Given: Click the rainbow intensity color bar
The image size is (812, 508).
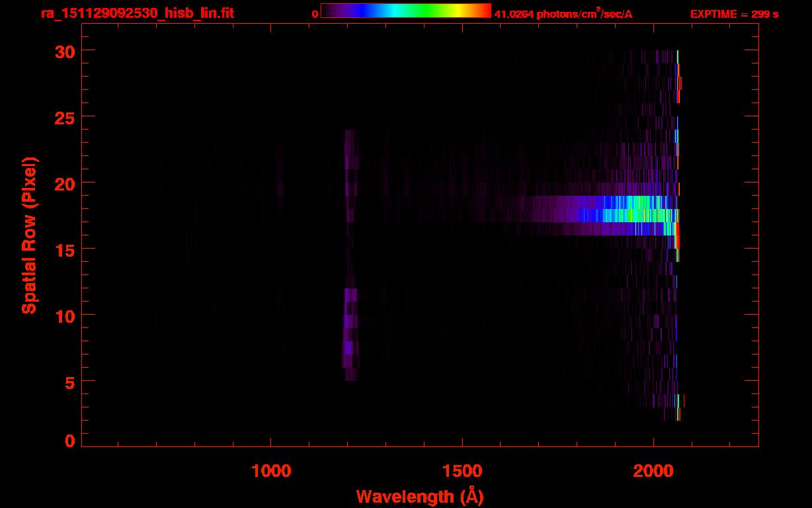Looking at the screenshot, I should (406, 11).
